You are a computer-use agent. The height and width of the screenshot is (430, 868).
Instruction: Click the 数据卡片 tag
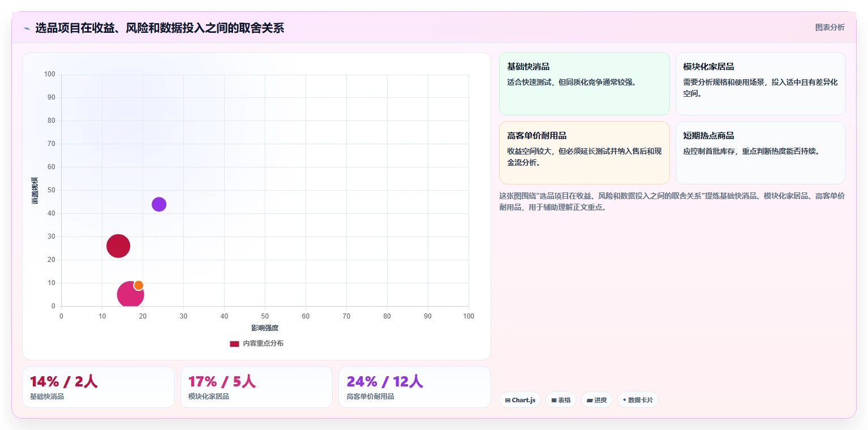pyautogui.click(x=638, y=400)
